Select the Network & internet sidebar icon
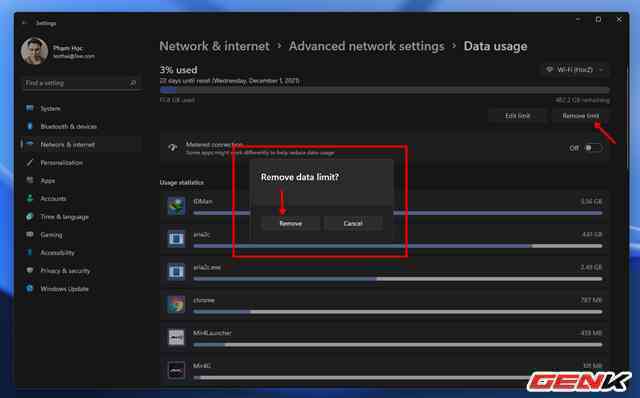The image size is (640, 398). 30,144
